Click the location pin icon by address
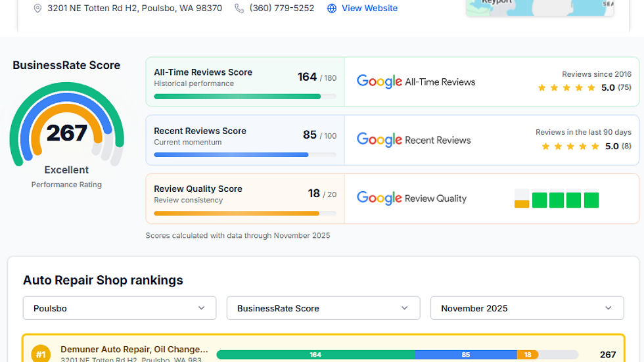 (37, 8)
